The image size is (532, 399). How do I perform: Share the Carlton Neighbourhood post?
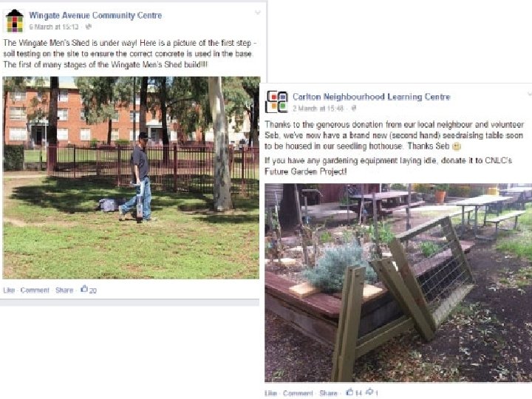328,393
